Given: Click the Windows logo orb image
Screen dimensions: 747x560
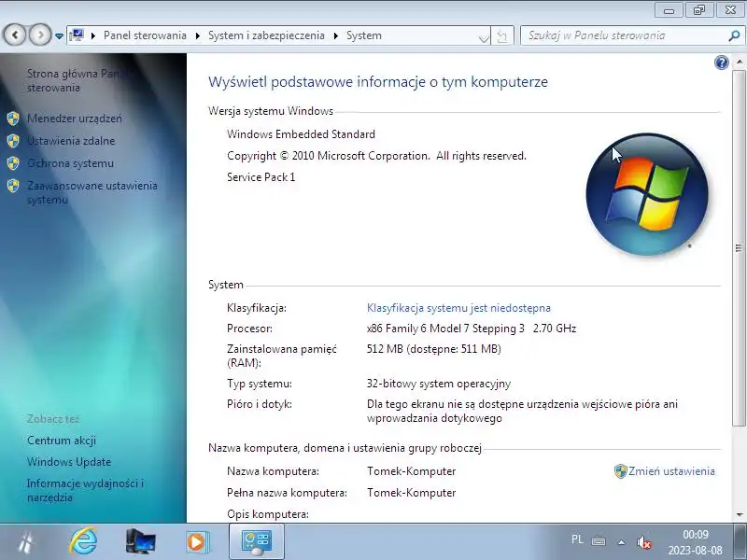Looking at the screenshot, I should [647, 194].
